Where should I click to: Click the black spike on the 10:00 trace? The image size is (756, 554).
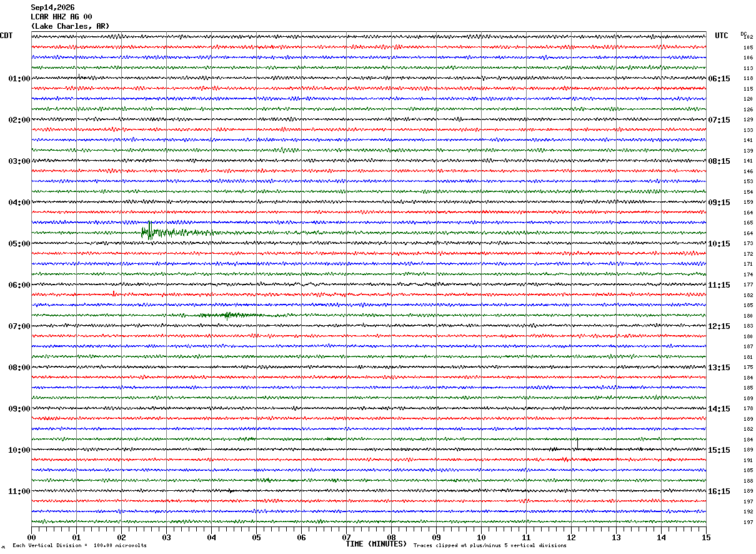pos(577,444)
